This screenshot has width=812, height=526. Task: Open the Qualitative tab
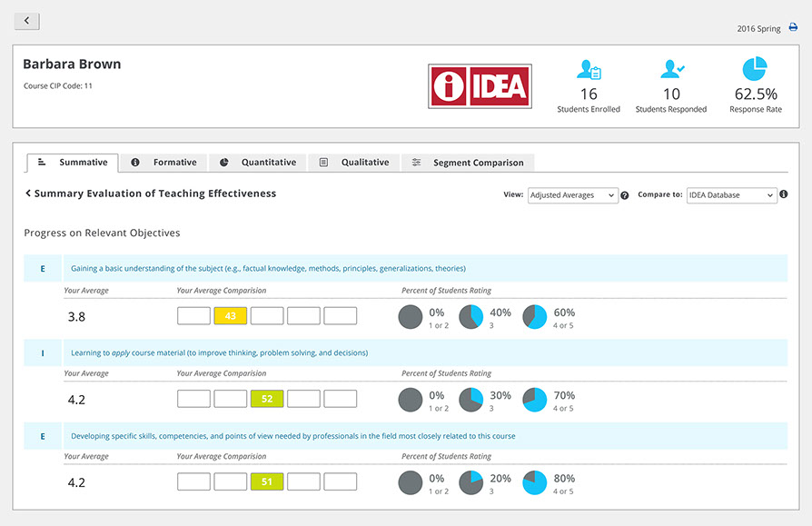pyautogui.click(x=354, y=163)
